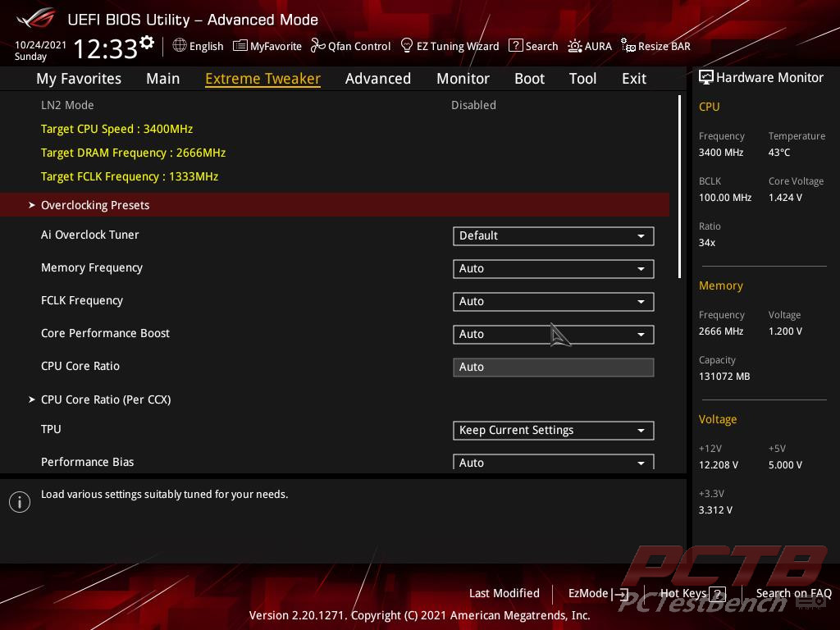
Task: Switch to Main tab
Action: [163, 79]
